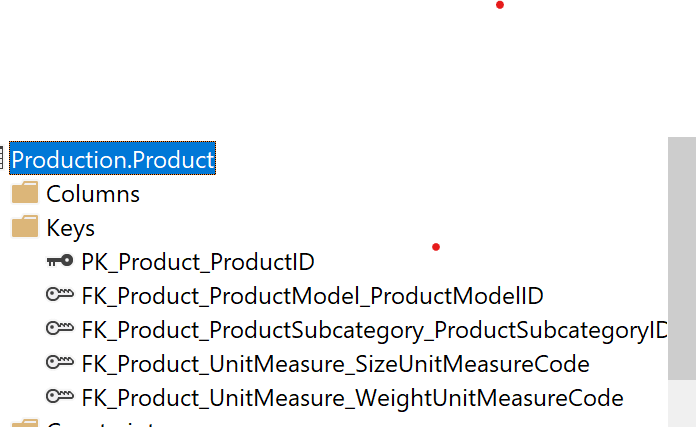
Task: Select FK_Product_UnitMeasure_SizeUnitMeasureCode
Action: 336,364
